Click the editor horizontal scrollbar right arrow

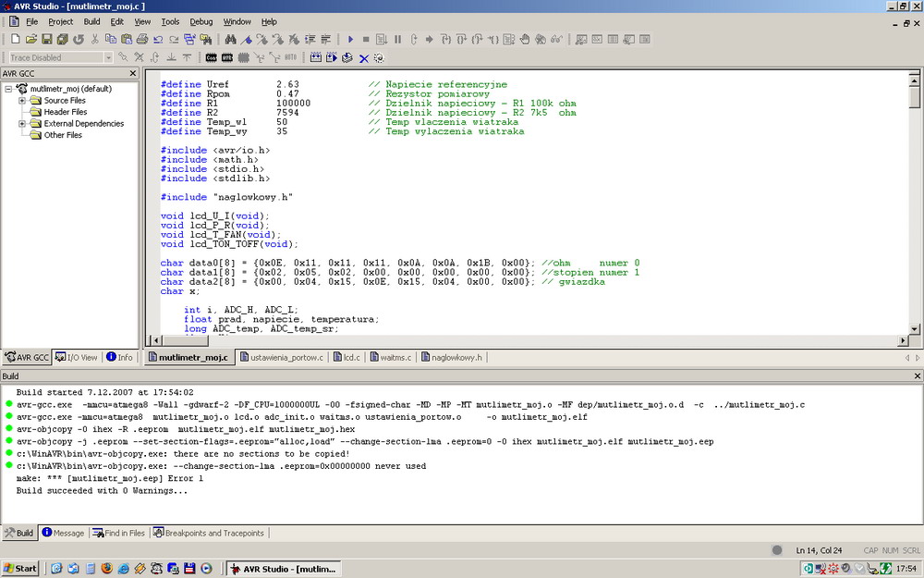click(903, 340)
